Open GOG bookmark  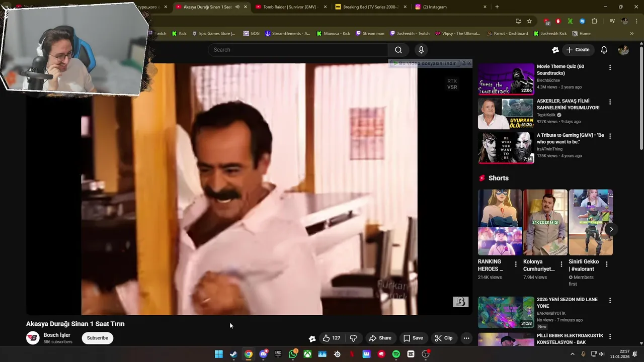click(x=251, y=34)
